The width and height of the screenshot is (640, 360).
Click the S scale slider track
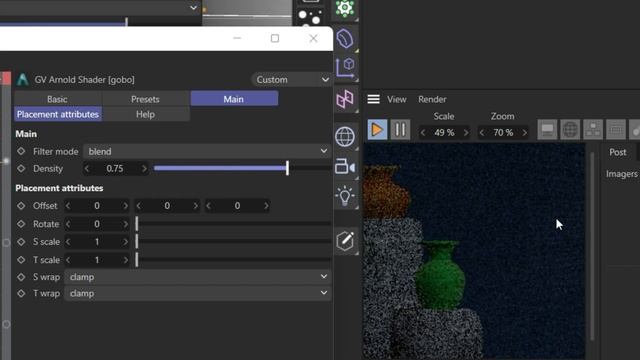click(x=233, y=242)
